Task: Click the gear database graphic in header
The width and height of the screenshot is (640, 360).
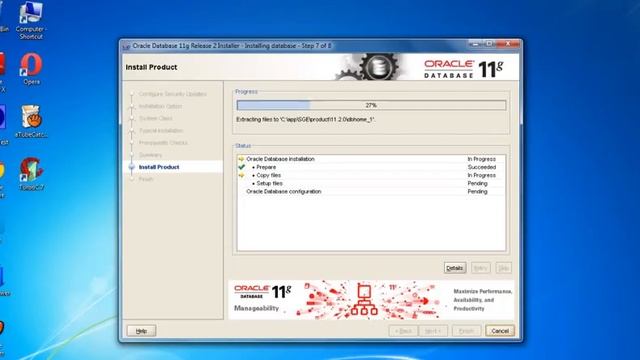Action: tap(369, 67)
